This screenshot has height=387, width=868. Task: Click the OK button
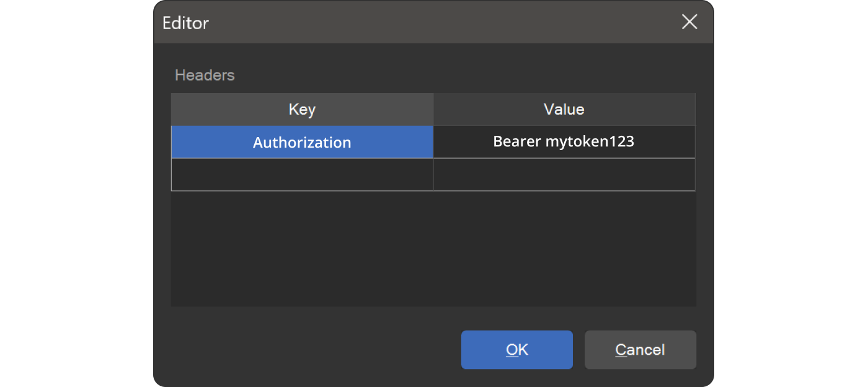516,350
